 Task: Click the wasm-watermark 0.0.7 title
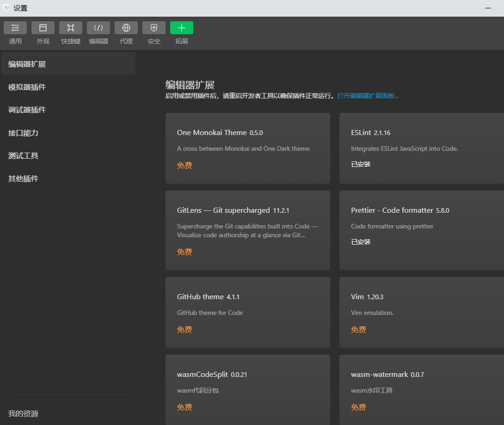pos(387,375)
